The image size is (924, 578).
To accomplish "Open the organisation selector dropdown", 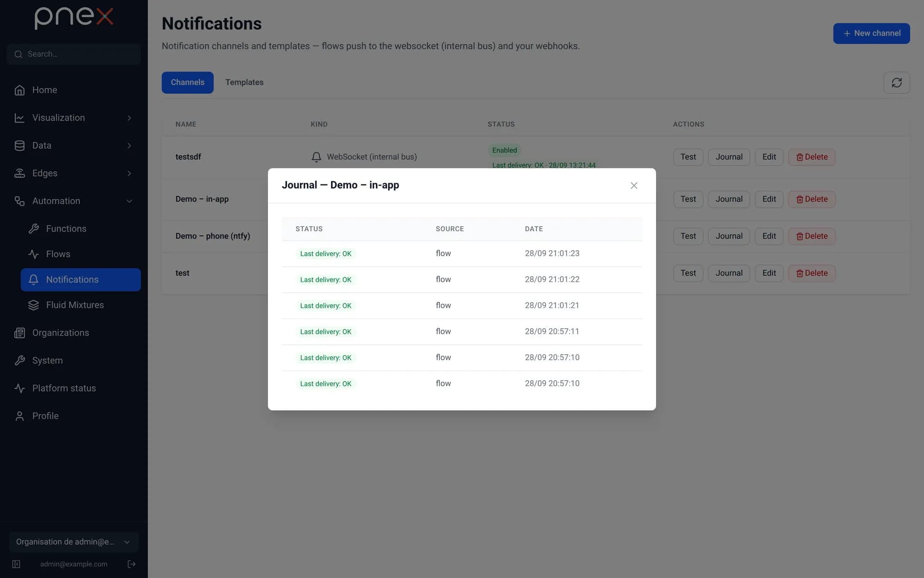I will point(74,542).
